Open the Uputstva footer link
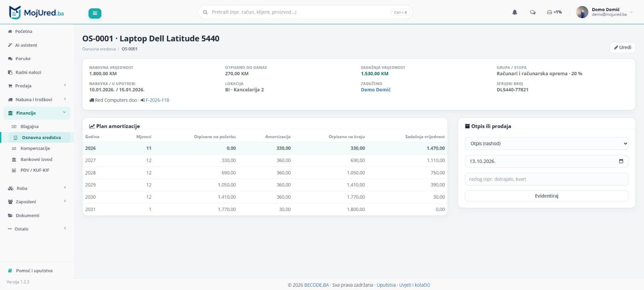 pos(386,285)
